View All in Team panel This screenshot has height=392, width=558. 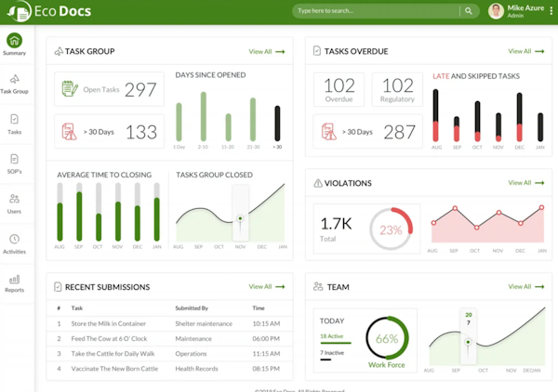click(526, 286)
